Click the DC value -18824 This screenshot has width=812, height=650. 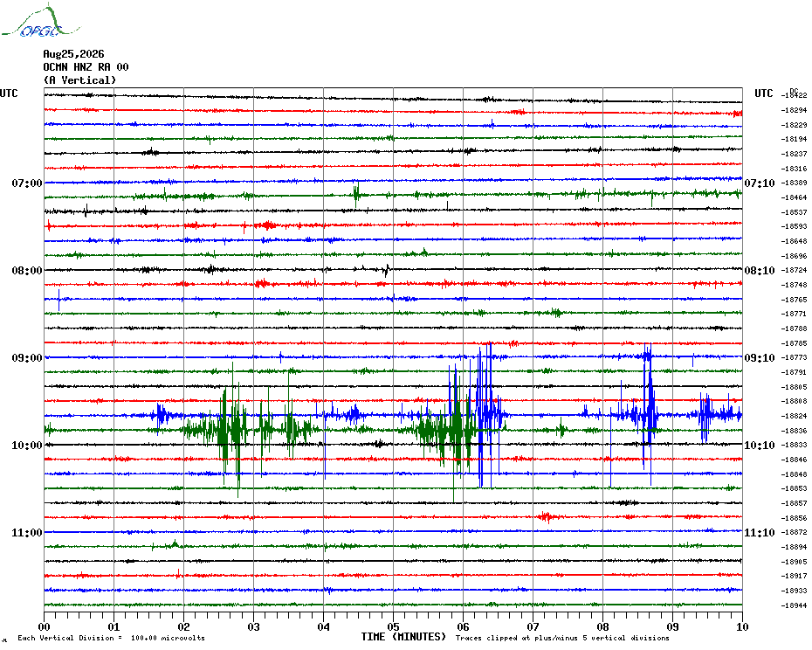(794, 416)
